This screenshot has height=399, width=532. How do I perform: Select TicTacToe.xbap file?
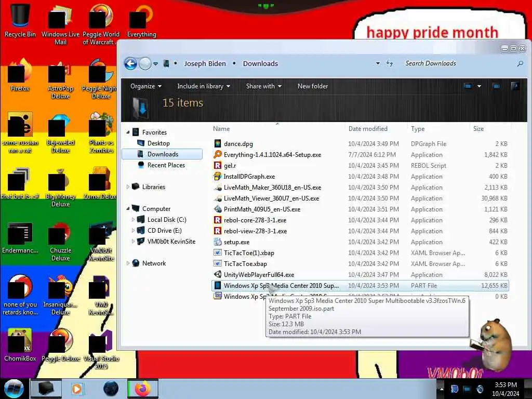[245, 263]
